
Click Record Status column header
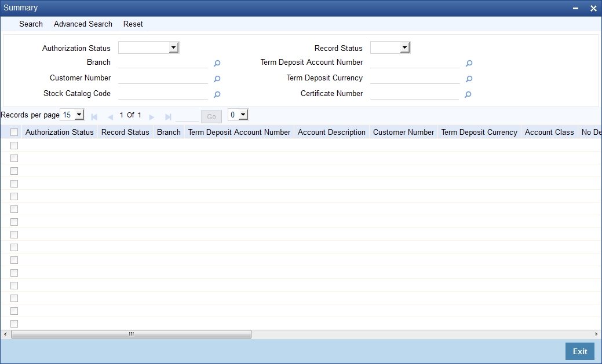[x=125, y=133]
